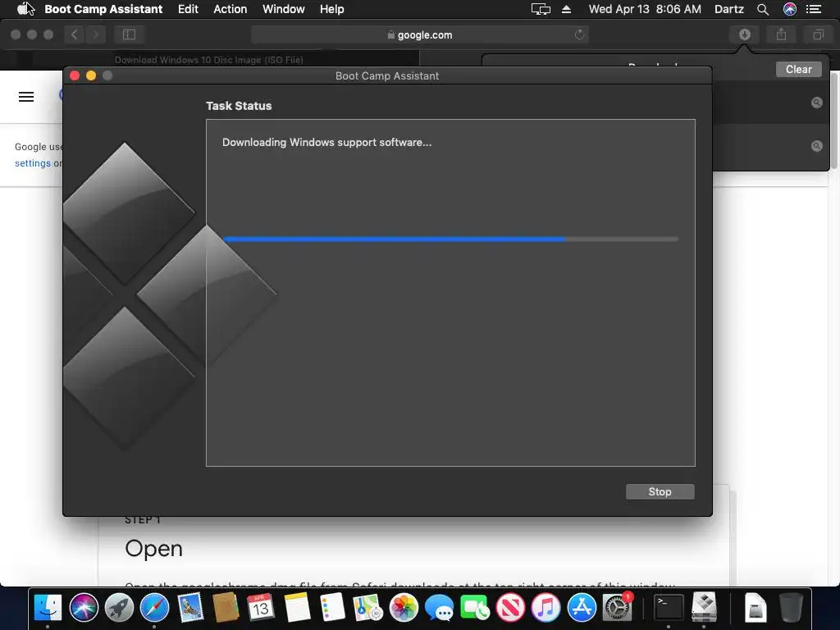Open the Help menu
The height and width of the screenshot is (630, 840).
(x=331, y=9)
